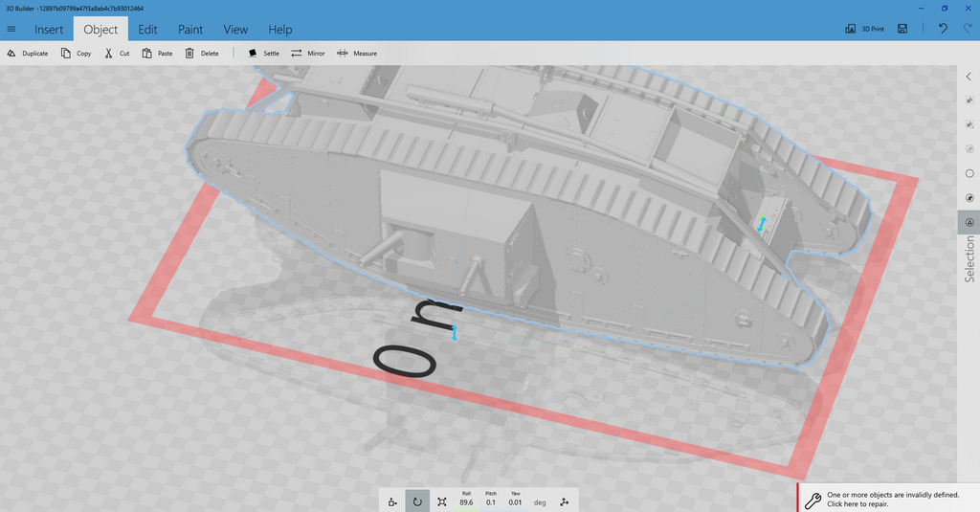Select the Measure tool

click(x=343, y=54)
